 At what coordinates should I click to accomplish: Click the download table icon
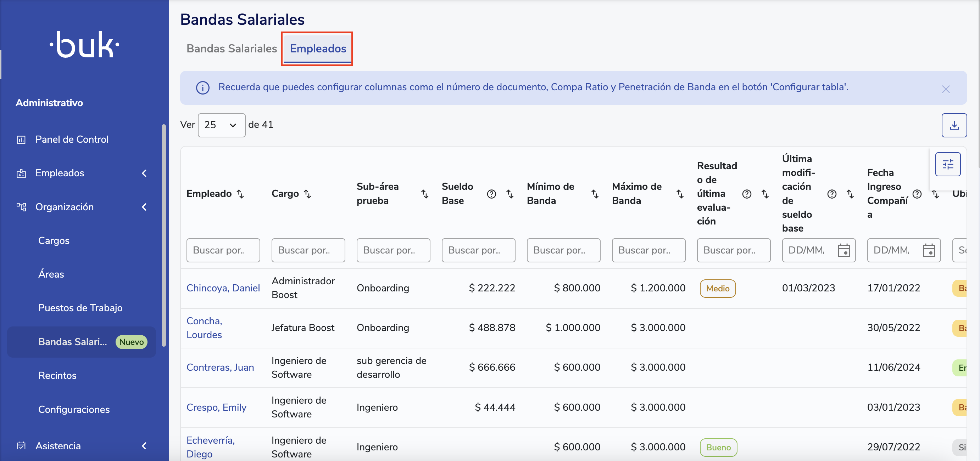pos(954,125)
